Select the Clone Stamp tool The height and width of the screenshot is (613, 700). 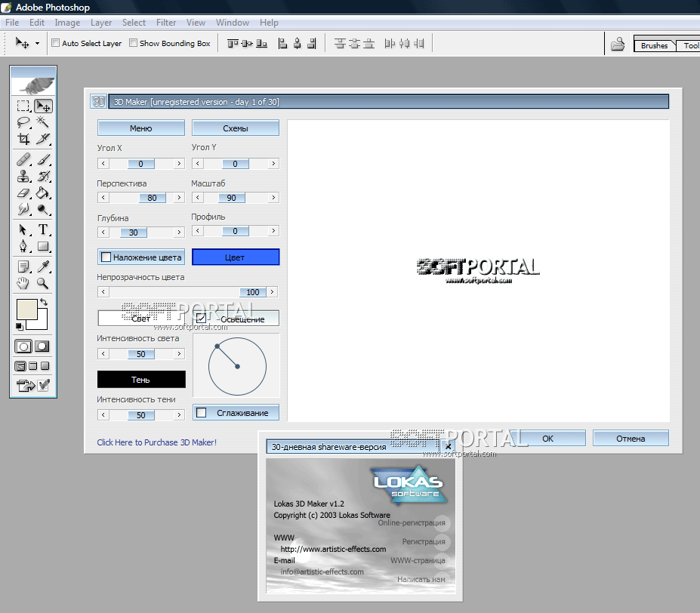(x=23, y=177)
